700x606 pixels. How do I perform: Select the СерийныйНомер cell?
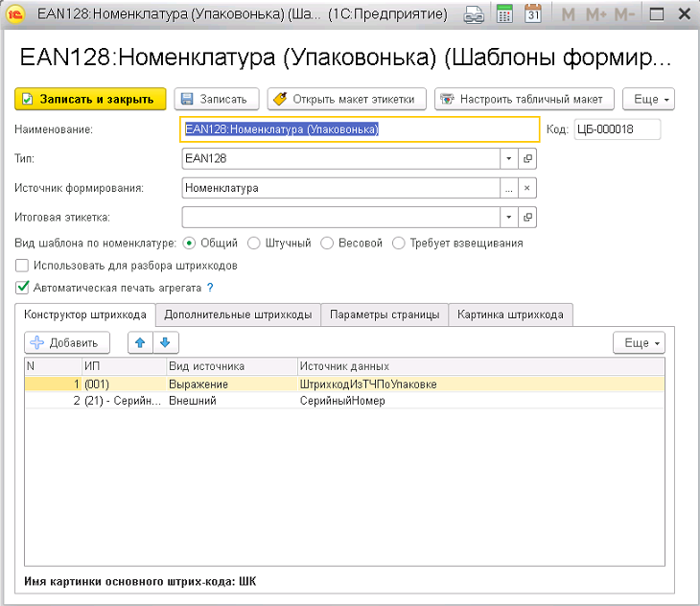(480, 401)
